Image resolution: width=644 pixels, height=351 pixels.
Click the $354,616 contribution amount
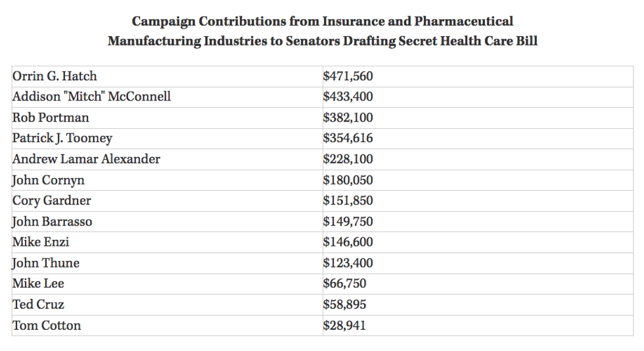348,138
